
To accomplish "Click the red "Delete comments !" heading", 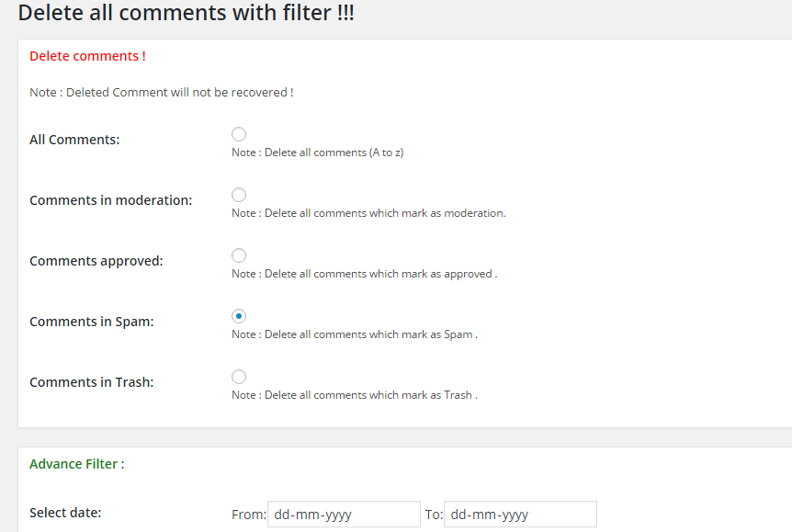I will point(87,56).
